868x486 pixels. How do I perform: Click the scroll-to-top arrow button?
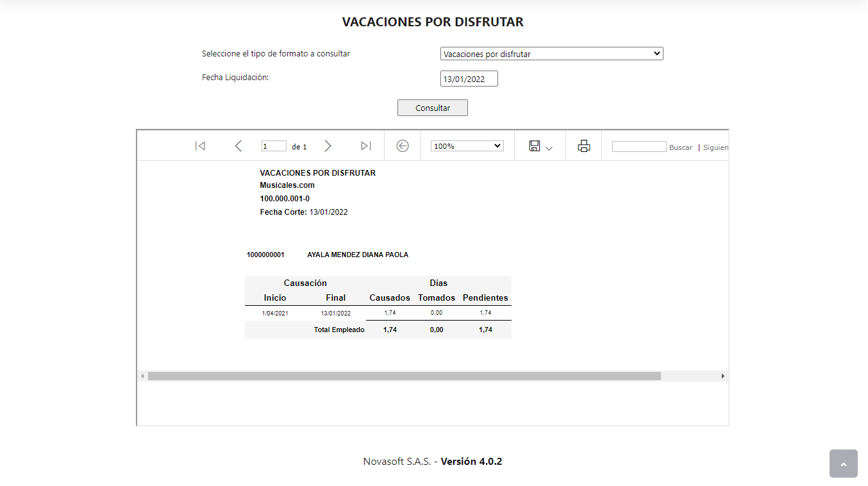click(843, 463)
